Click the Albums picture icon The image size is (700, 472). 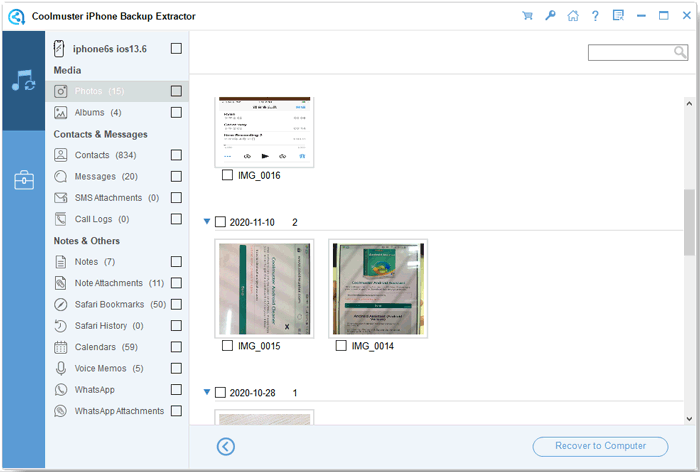pyautogui.click(x=61, y=113)
